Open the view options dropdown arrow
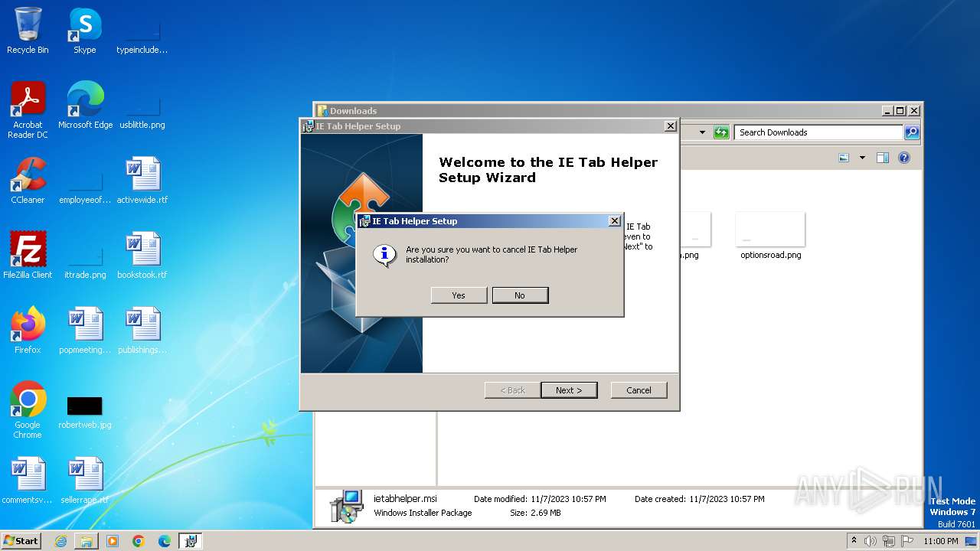Viewport: 980px width, 551px height. coord(862,158)
